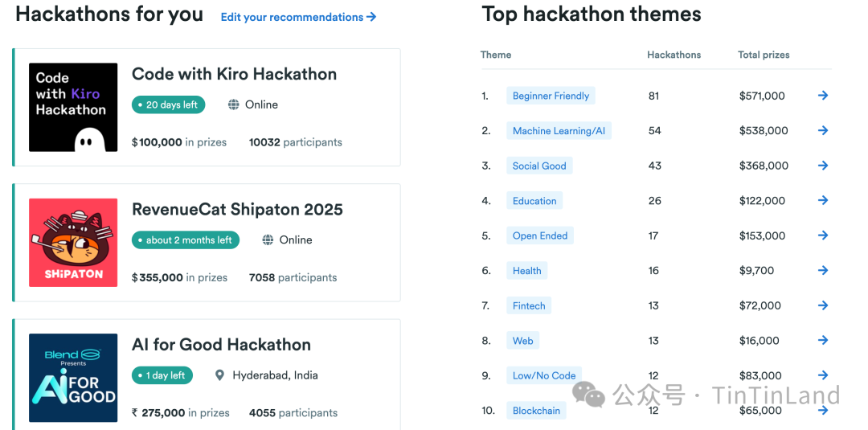Image resolution: width=868 pixels, height=430 pixels.
Task: Select the Web theme tag
Action: [522, 340]
